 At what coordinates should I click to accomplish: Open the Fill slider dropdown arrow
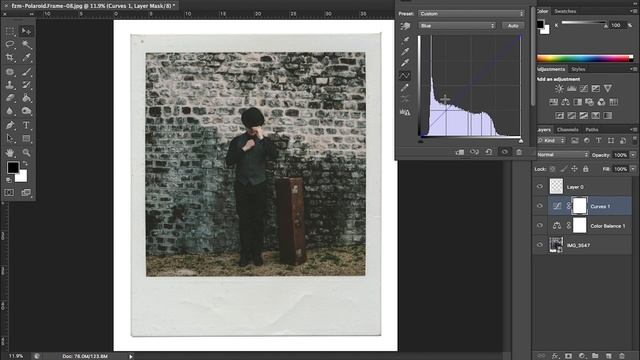coord(633,169)
